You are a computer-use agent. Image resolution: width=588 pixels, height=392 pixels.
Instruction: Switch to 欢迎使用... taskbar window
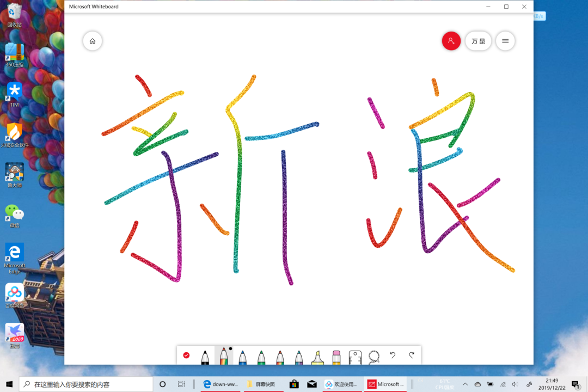[342, 384]
